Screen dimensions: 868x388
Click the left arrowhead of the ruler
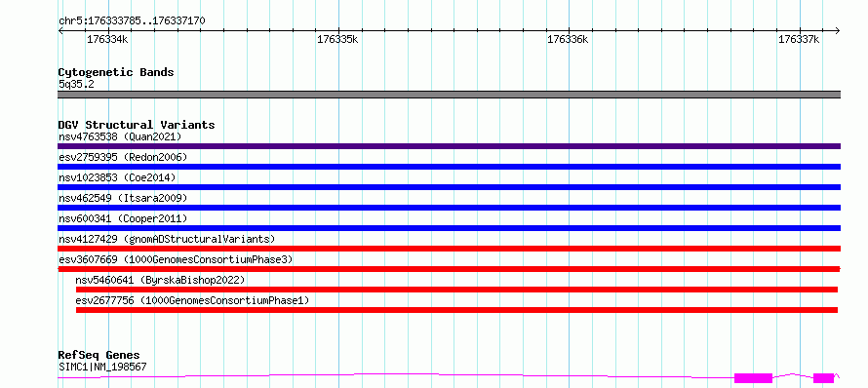(x=60, y=31)
